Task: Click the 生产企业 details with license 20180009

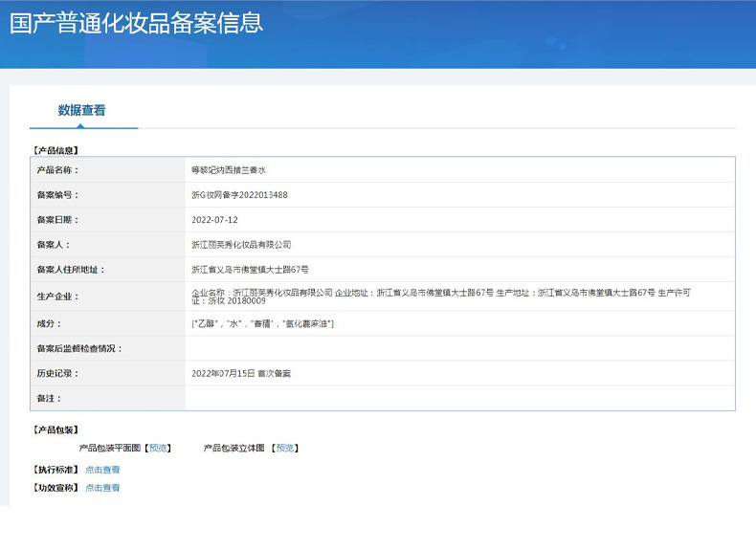Action: tap(441, 297)
